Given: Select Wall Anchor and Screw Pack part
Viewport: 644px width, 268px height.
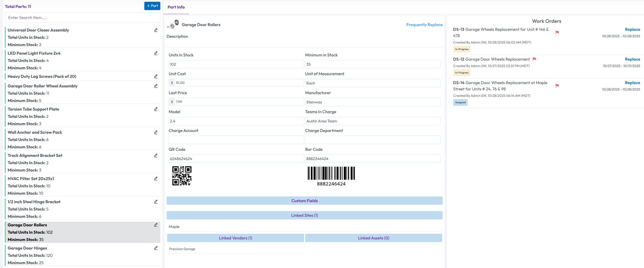Looking at the screenshot, I should pyautogui.click(x=35, y=132).
